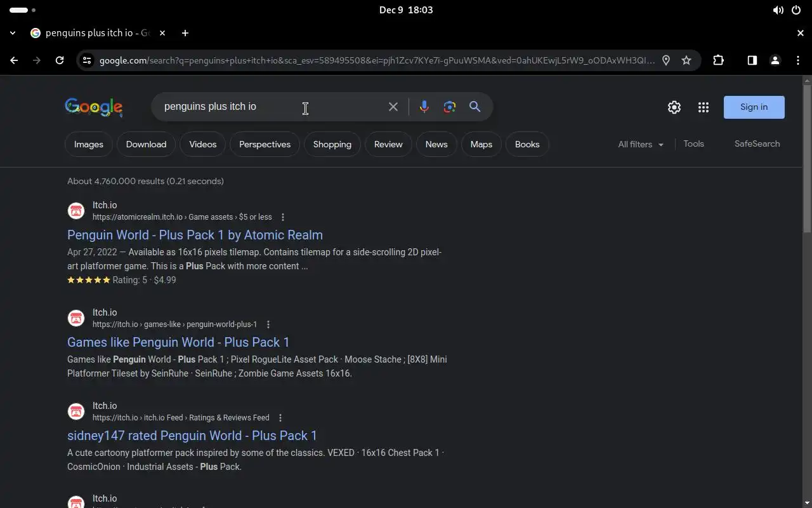
Task: Click the forward navigation arrow
Action: tap(37, 60)
